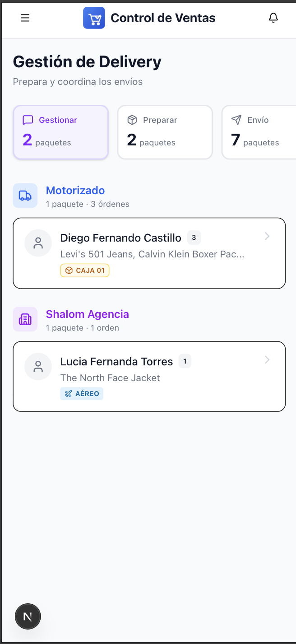This screenshot has height=644, width=296.
Task: Click the Gestionar chat bubble icon
Action: (x=28, y=120)
